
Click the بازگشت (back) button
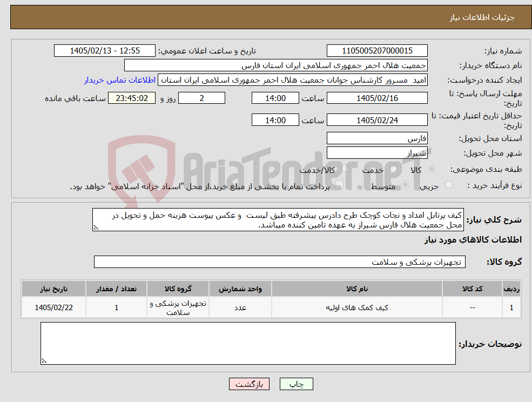coord(249,384)
